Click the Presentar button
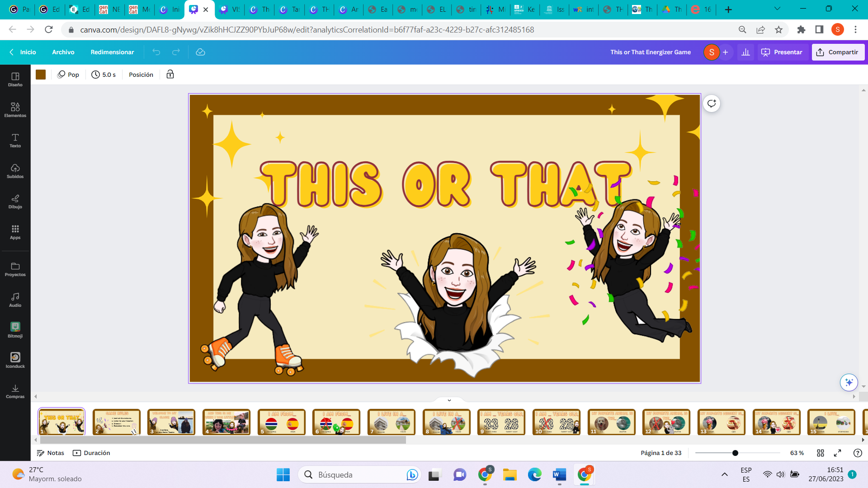 (x=782, y=52)
